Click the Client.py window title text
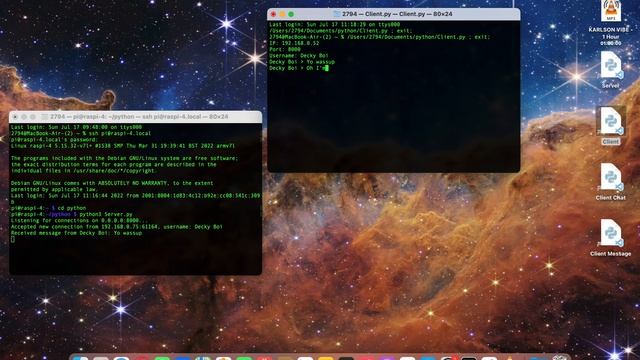640x360 pixels. click(x=397, y=14)
